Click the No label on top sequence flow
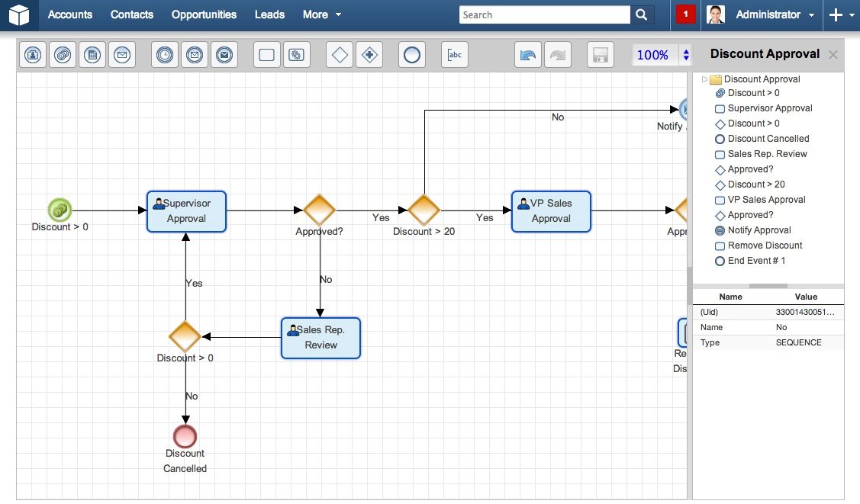Screen dimensions: 860x504 (x=558, y=117)
